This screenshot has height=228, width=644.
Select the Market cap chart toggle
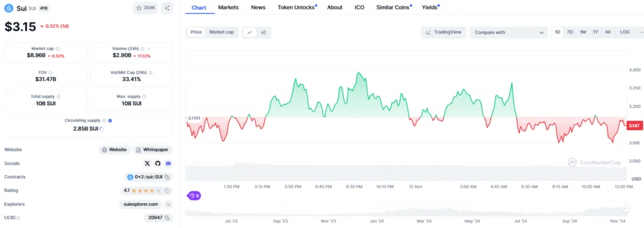(x=221, y=32)
